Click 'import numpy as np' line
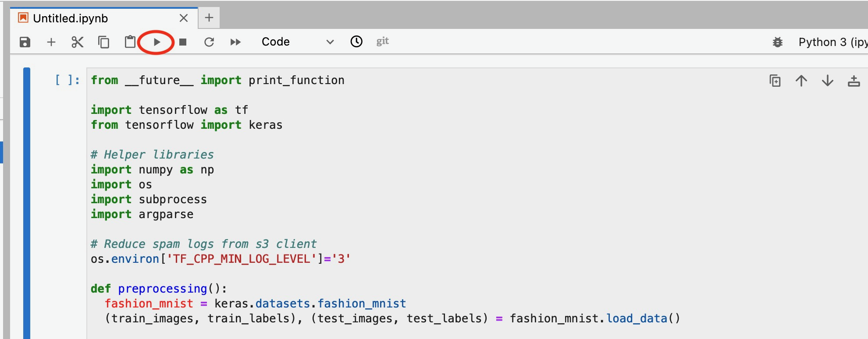The width and height of the screenshot is (868, 339). pos(152,169)
